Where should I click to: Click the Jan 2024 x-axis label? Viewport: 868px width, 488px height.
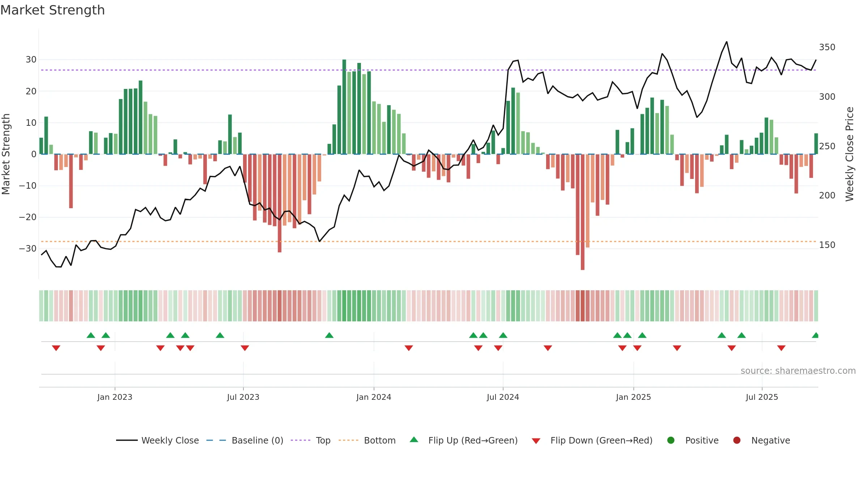pyautogui.click(x=374, y=397)
